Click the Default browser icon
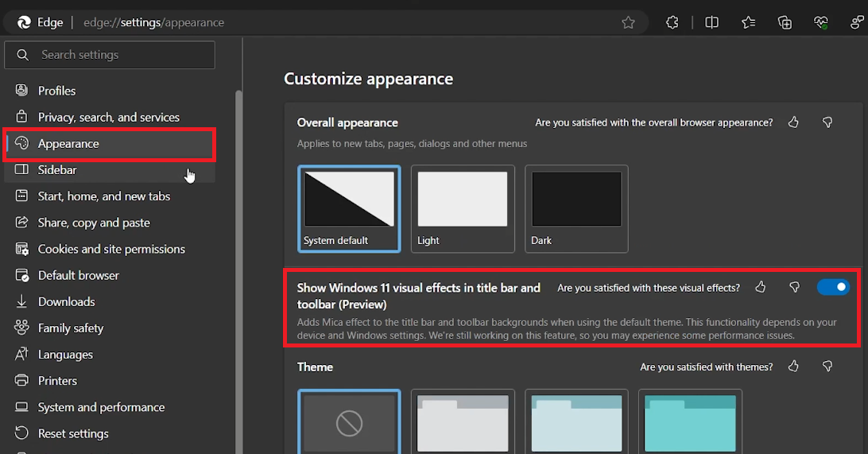The image size is (868, 454). (x=21, y=275)
